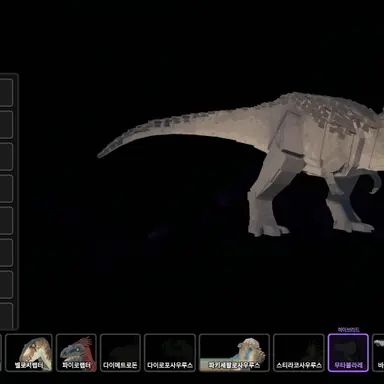Click the topmost empty slot in left panel
The height and width of the screenshot is (384, 384).
pos(6,93)
